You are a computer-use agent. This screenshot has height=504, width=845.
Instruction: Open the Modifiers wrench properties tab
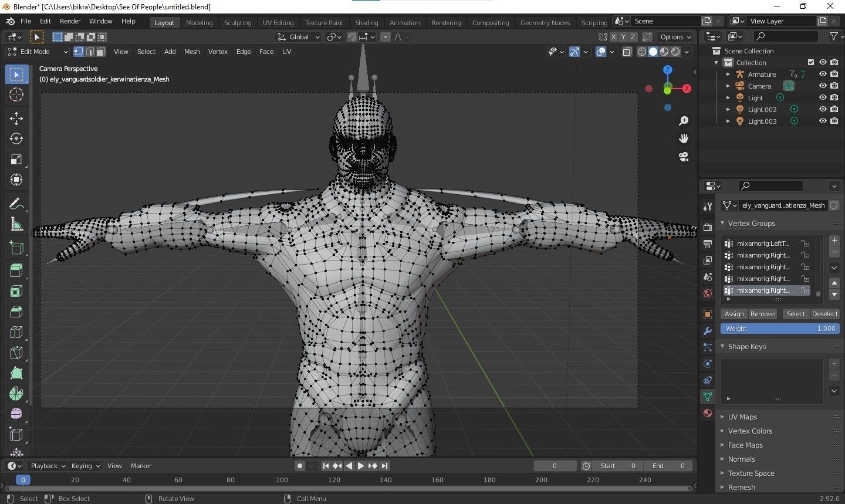coord(708,331)
